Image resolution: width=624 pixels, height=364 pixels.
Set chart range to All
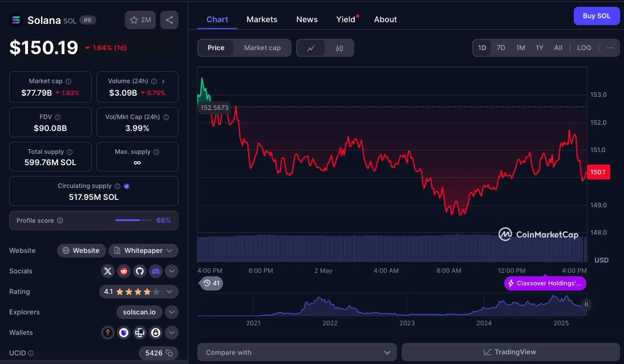pyautogui.click(x=558, y=48)
